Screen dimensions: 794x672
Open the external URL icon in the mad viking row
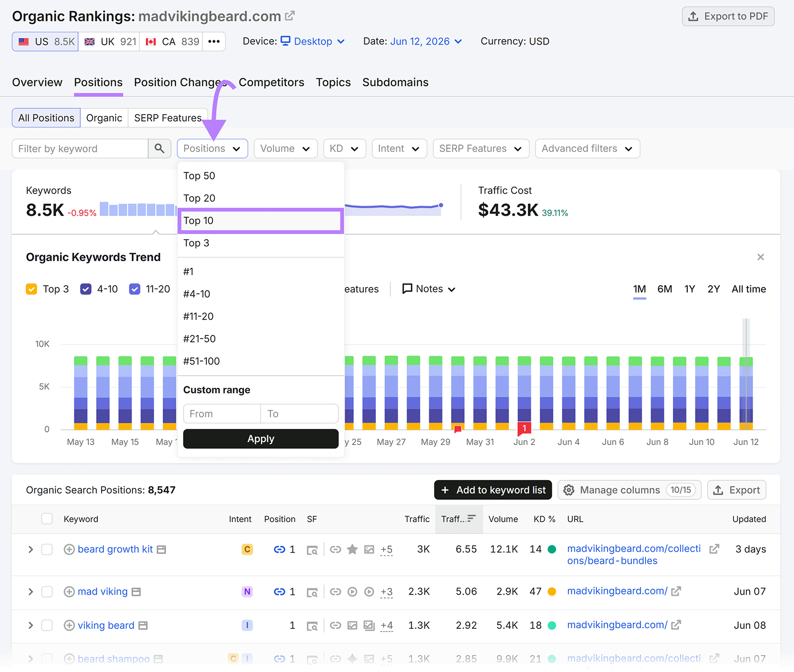pyautogui.click(x=676, y=591)
